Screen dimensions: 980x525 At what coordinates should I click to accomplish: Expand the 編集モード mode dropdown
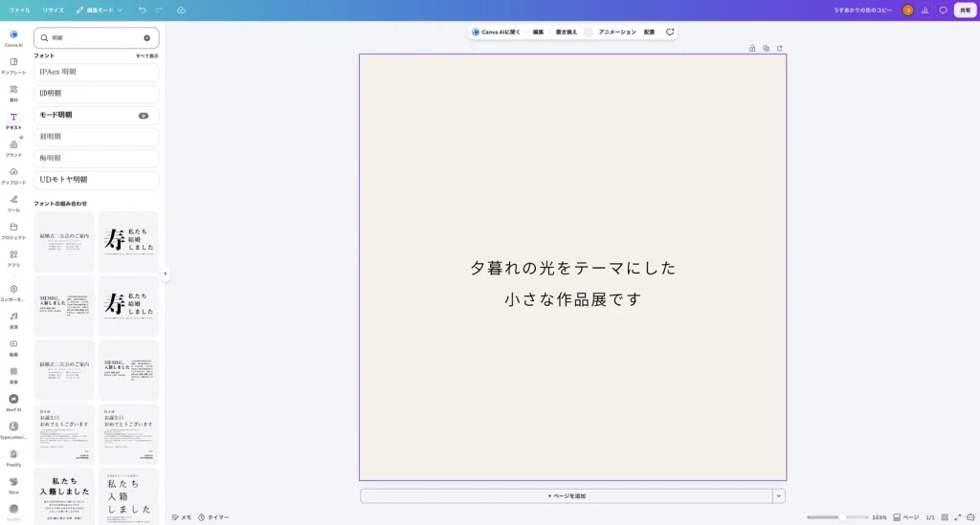coord(100,10)
